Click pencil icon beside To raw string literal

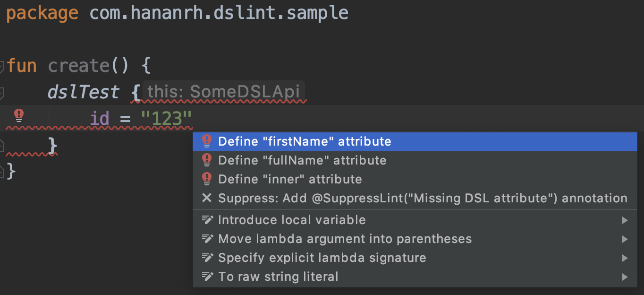(207, 277)
